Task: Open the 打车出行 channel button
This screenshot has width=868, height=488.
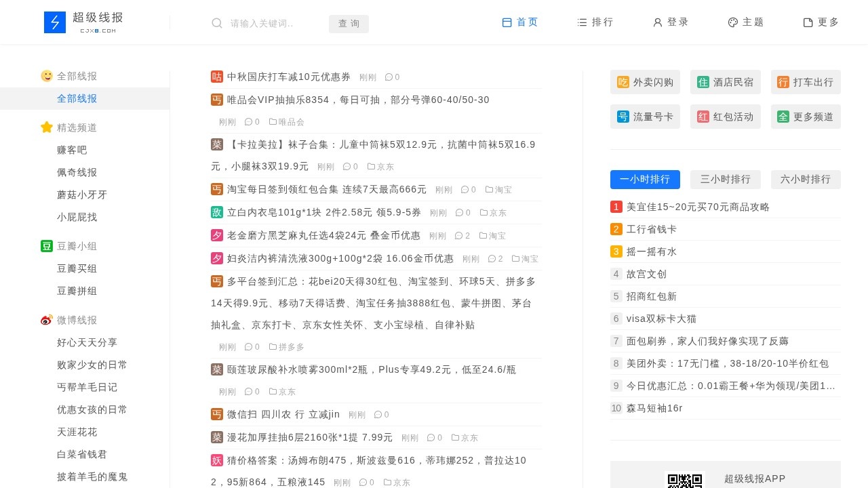Action: [806, 82]
